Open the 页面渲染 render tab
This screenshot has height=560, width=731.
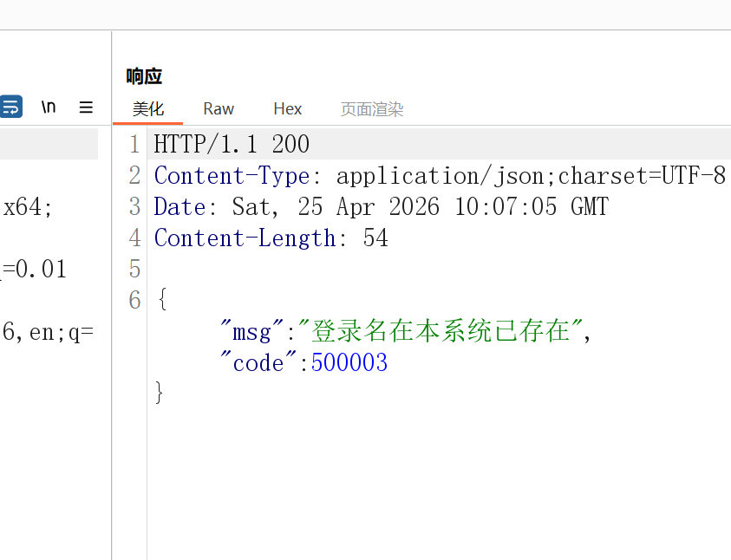[x=371, y=109]
